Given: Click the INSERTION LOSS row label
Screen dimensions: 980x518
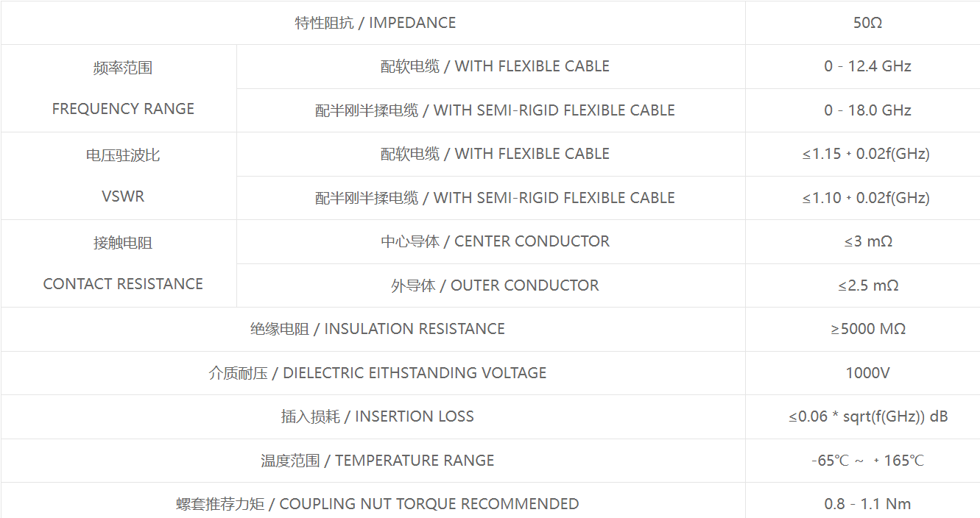Looking at the screenshot, I should tap(378, 416).
